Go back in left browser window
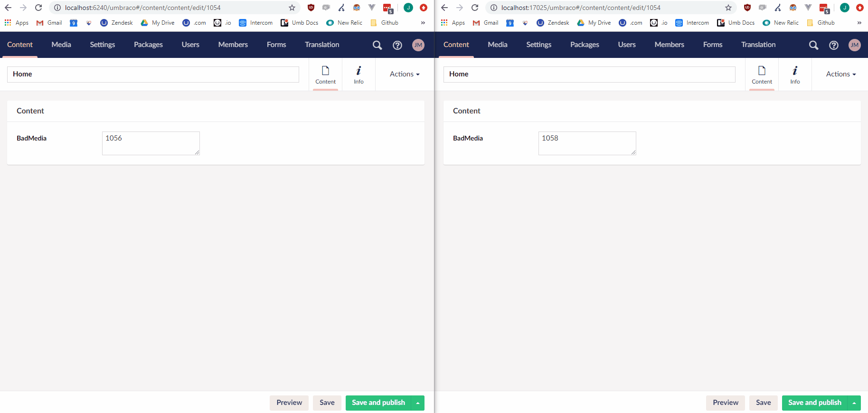 coord(8,8)
